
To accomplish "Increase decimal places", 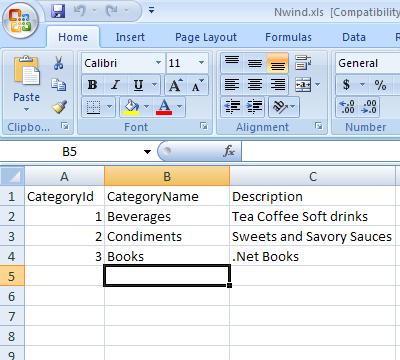I will tap(347, 107).
